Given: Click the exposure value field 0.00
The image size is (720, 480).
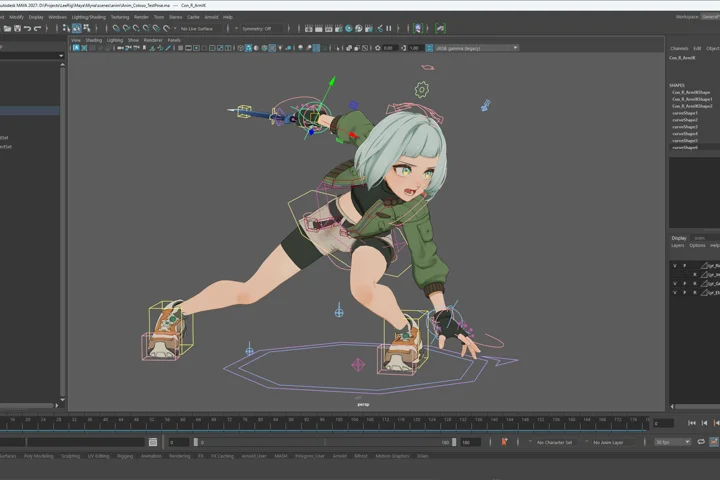Looking at the screenshot, I should pyautogui.click(x=389, y=48).
